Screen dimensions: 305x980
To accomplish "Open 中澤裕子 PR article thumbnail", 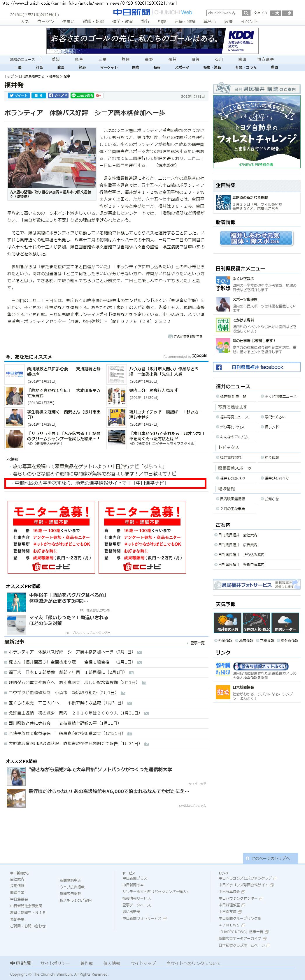I will (16, 602).
